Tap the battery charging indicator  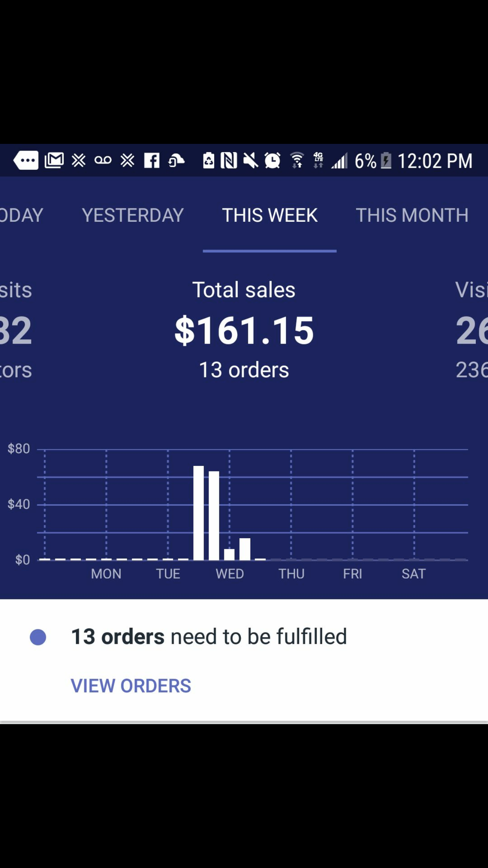pyautogui.click(x=387, y=160)
